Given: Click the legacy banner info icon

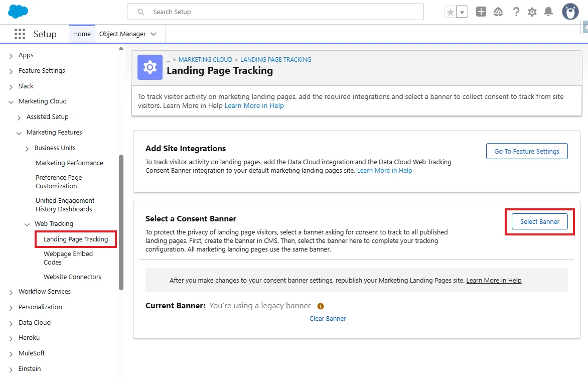Looking at the screenshot, I should coord(320,306).
